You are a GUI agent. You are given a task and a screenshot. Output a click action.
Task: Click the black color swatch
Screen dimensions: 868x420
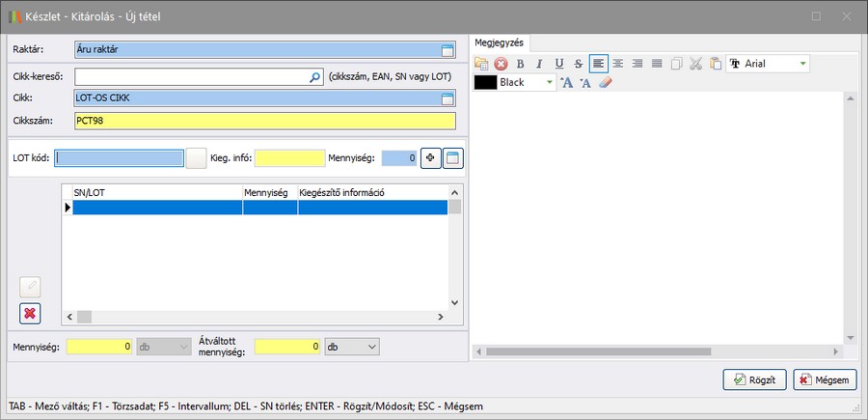click(485, 83)
